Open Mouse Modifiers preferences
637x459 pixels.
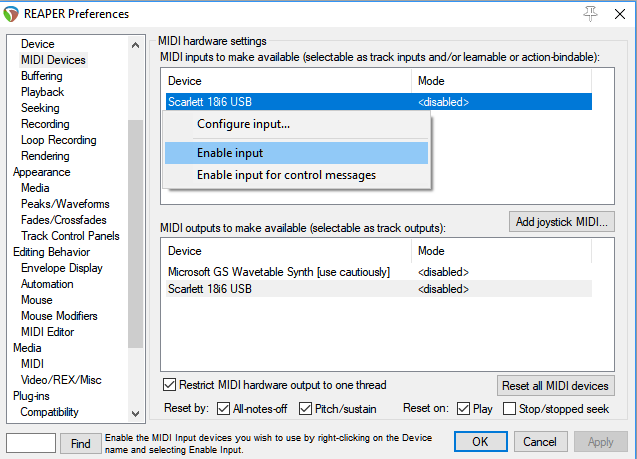pyautogui.click(x=59, y=316)
